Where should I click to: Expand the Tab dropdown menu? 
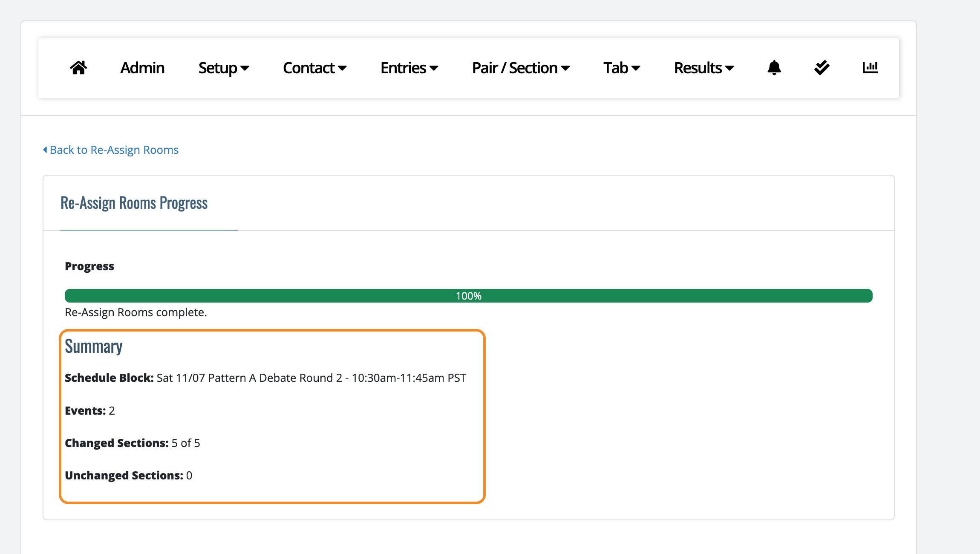click(622, 68)
